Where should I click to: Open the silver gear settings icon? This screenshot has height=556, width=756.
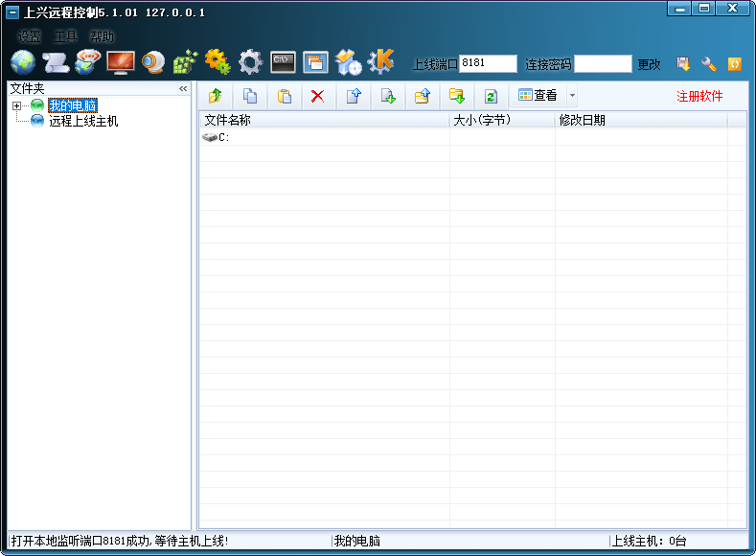tap(250, 62)
